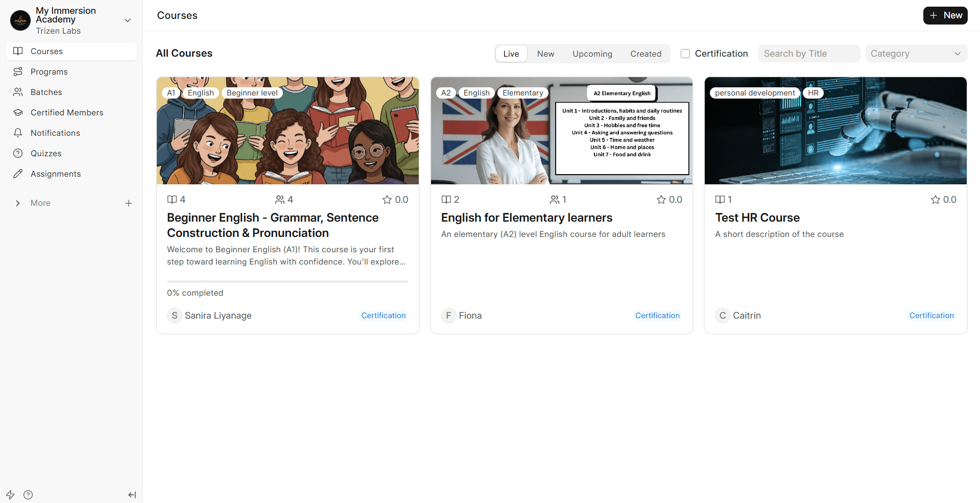Expand the My Immersion Academy workspace switcher

click(x=128, y=20)
